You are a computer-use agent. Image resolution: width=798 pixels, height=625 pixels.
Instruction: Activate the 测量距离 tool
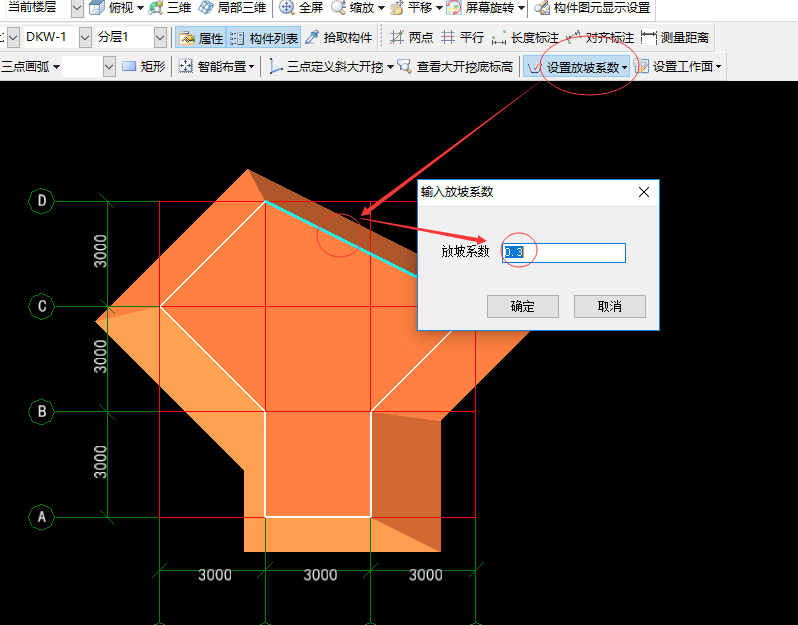coord(675,38)
